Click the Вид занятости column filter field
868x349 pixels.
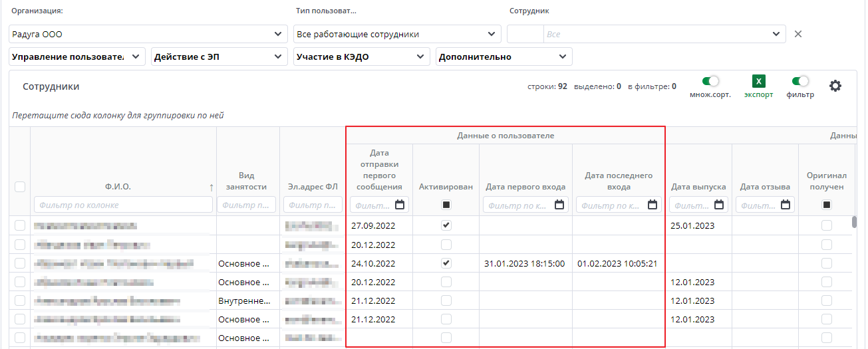point(247,205)
